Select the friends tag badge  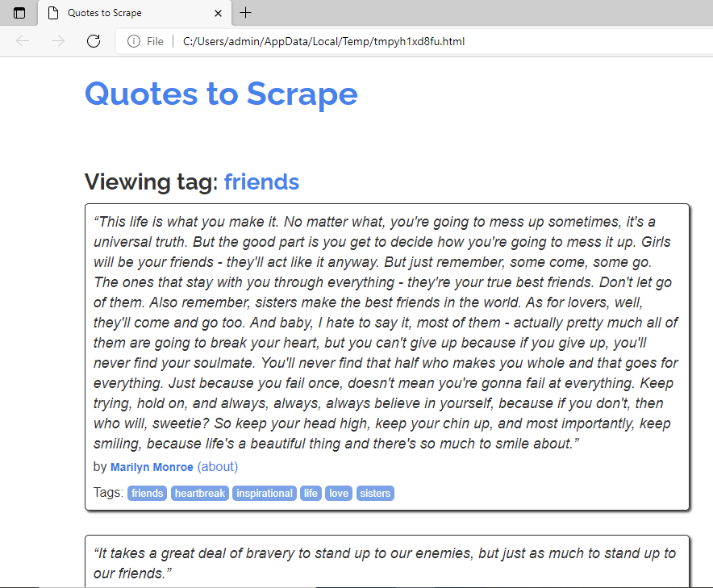click(x=148, y=493)
